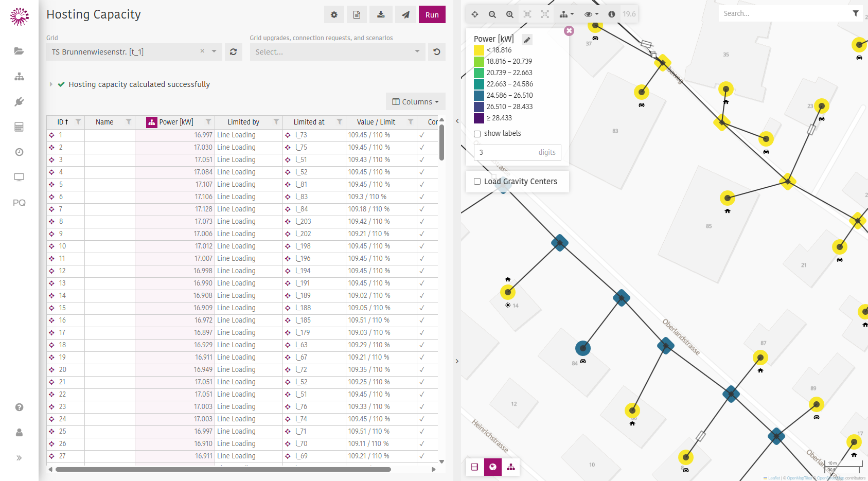Refresh the selected grid with reload icon
This screenshot has height=481, width=868.
pos(233,52)
